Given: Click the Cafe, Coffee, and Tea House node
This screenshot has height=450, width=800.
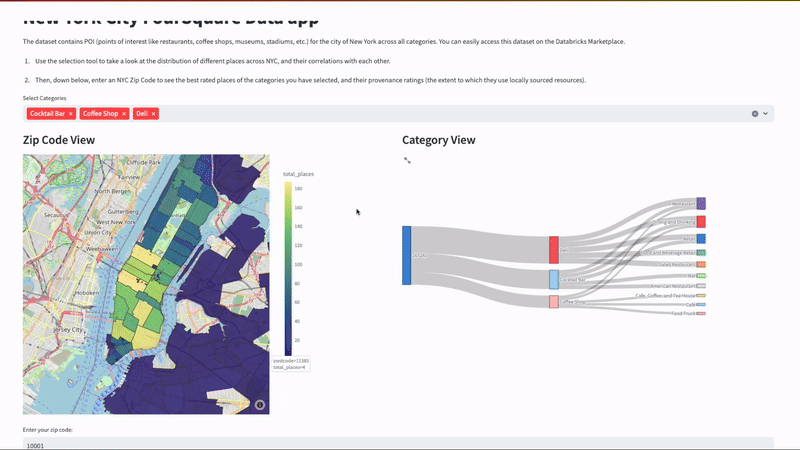Looking at the screenshot, I should [x=702, y=295].
